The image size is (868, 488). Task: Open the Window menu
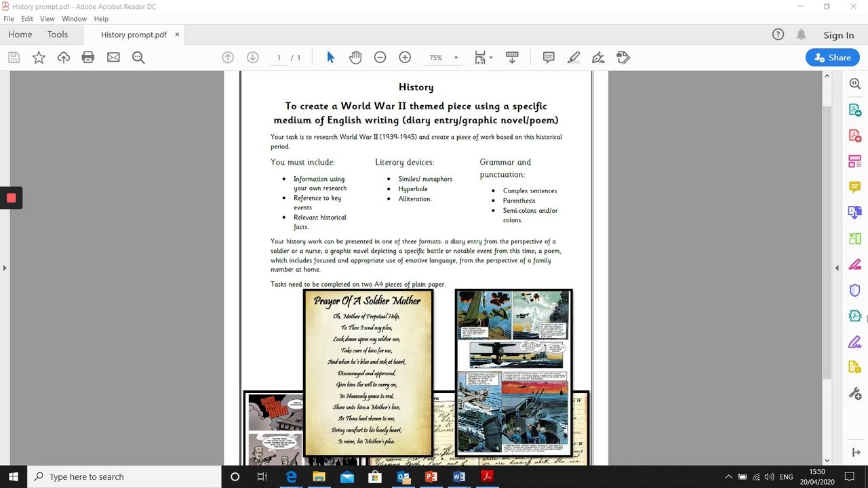click(x=74, y=19)
